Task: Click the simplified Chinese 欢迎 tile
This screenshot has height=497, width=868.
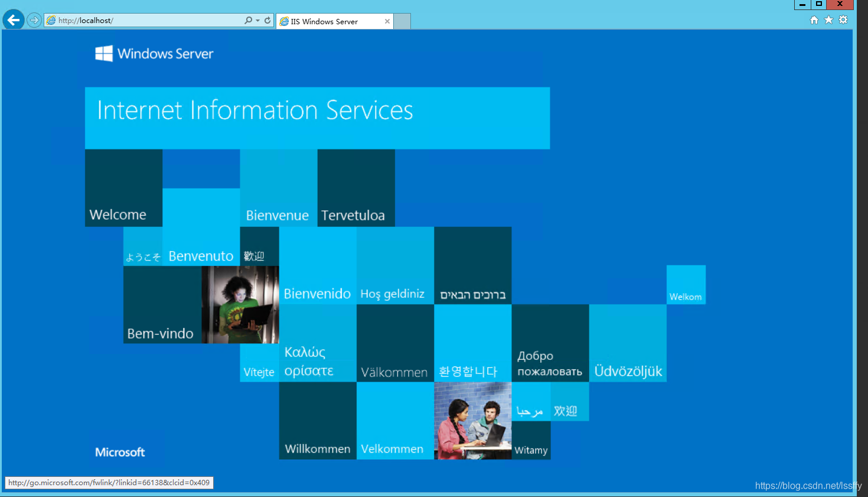Action: pos(570,401)
